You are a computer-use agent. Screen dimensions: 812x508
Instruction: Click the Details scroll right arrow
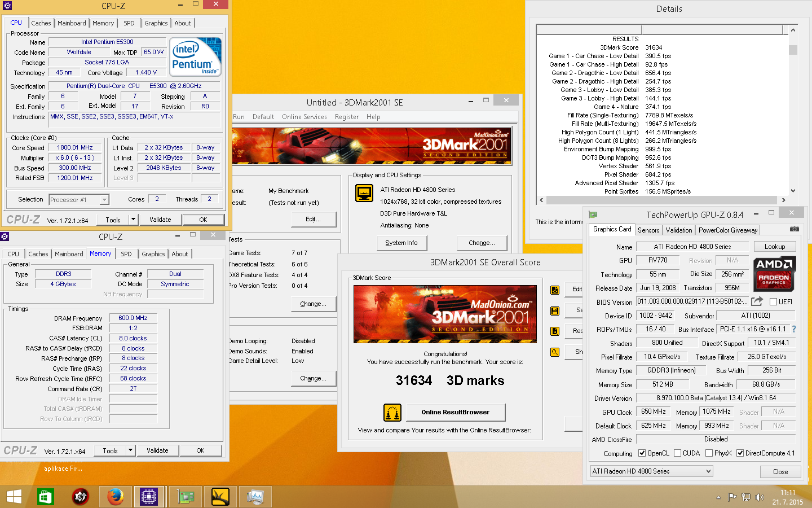coord(783,200)
